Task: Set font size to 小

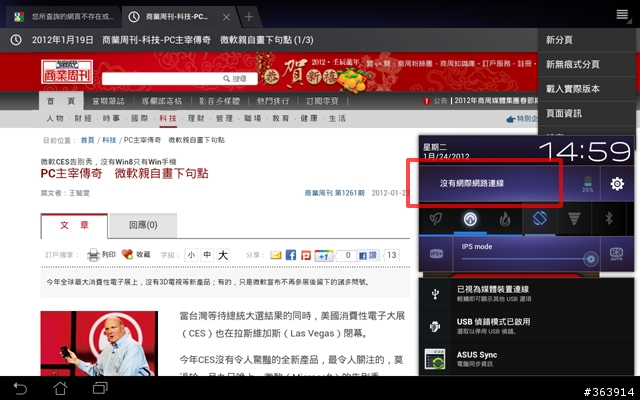Action: click(191, 256)
